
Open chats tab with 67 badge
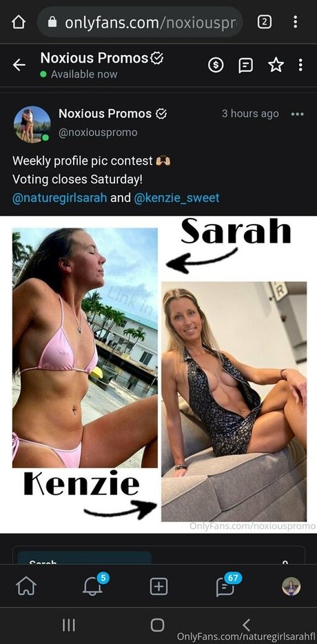point(226,585)
